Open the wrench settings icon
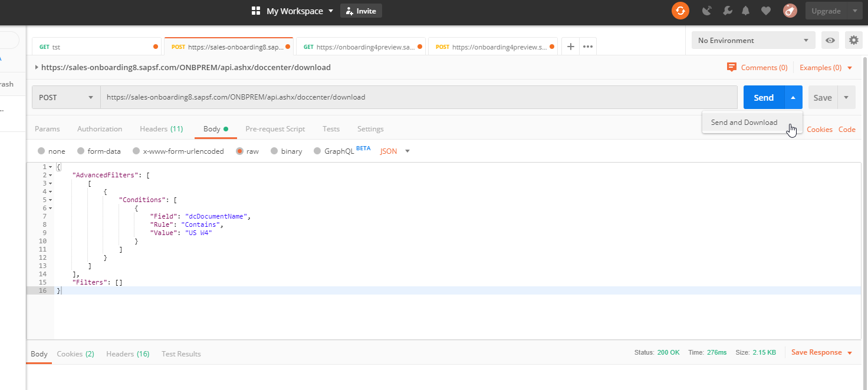Image resolution: width=868 pixels, height=390 pixels. click(x=727, y=11)
